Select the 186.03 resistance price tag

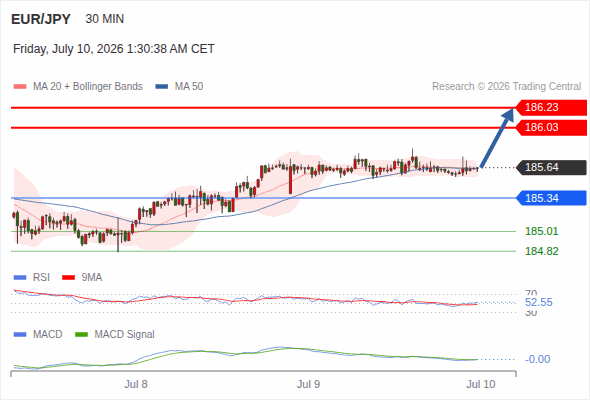(551, 127)
